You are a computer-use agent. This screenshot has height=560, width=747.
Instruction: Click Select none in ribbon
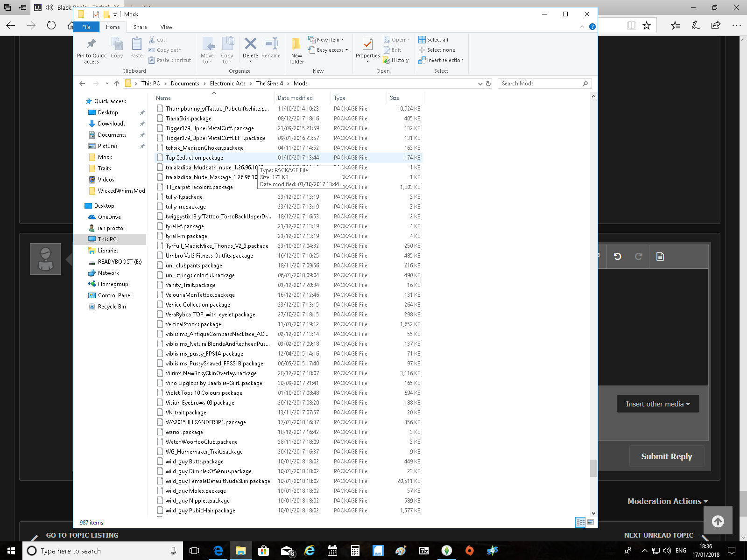click(x=437, y=50)
